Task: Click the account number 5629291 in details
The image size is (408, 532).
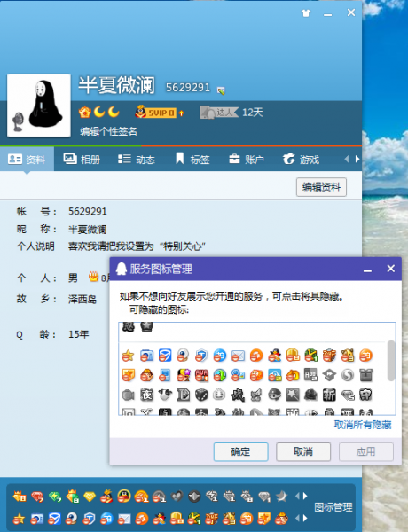Action: click(88, 211)
